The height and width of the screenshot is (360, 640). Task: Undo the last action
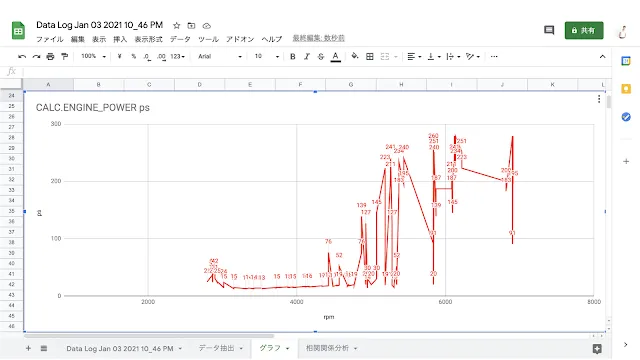pyautogui.click(x=22, y=56)
